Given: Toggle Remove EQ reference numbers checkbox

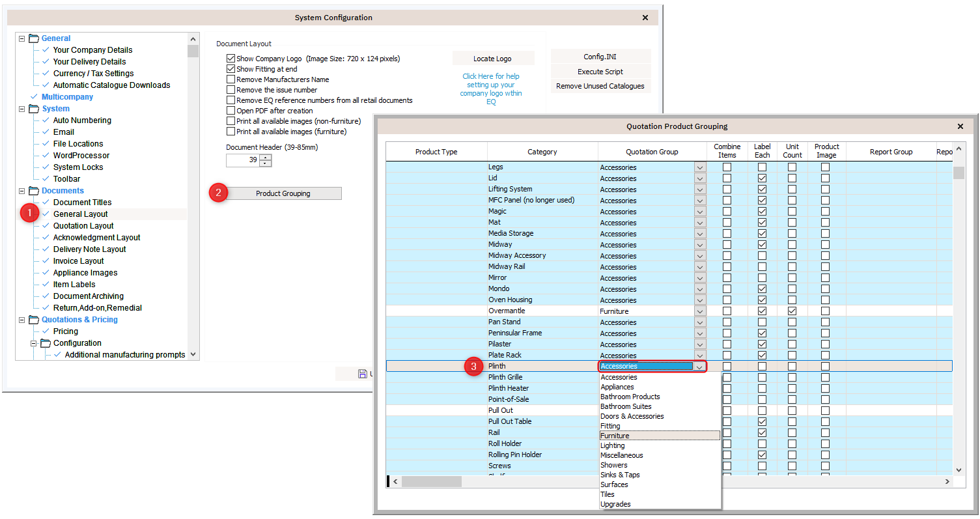Looking at the screenshot, I should tap(231, 100).
